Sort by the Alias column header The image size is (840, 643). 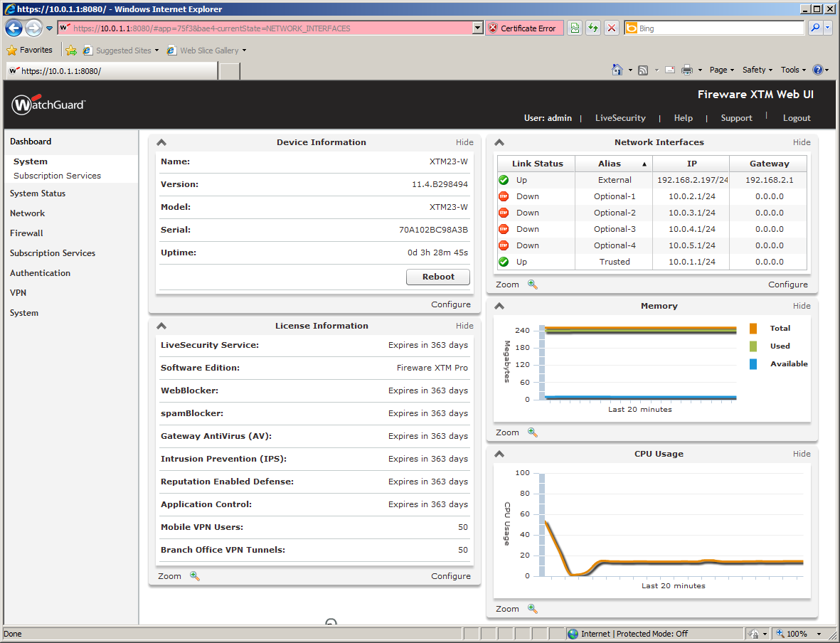coord(614,164)
